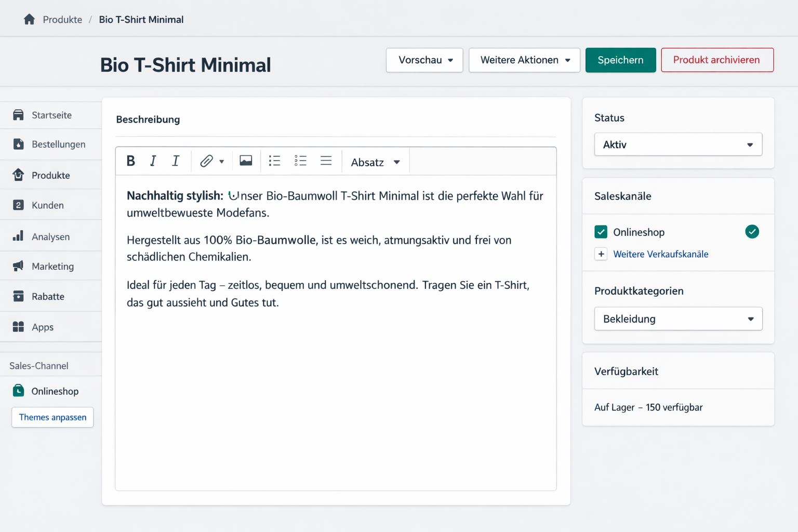Open Analysen in sidebar
Screen dimensions: 798x532
click(51, 236)
